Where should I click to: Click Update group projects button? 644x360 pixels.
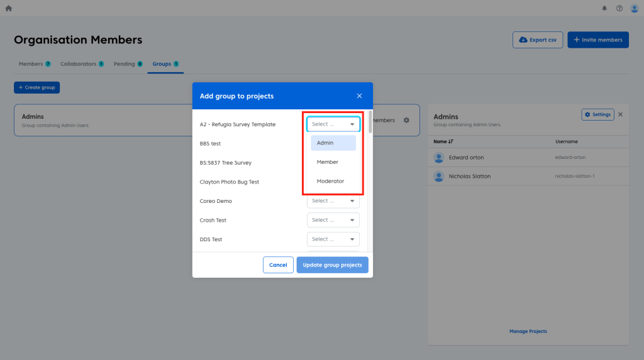click(332, 265)
